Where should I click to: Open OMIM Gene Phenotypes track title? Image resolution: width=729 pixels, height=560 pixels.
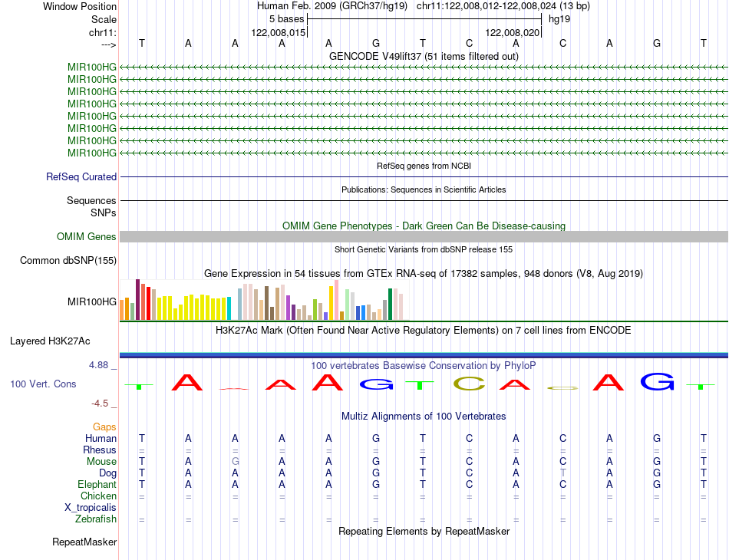(x=424, y=226)
